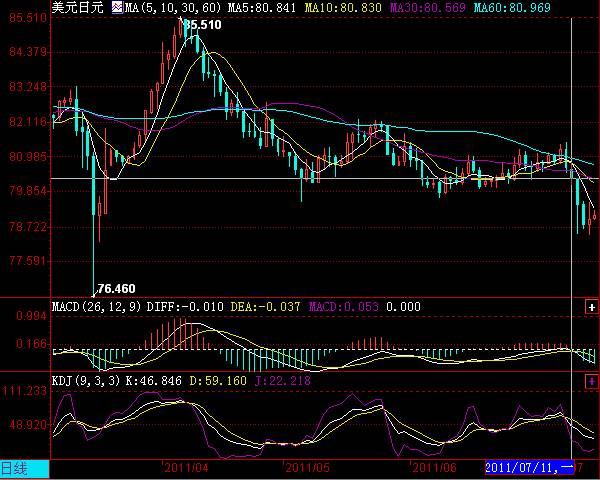Click the purple MACD:0.053 value
The height and width of the screenshot is (480, 600).
[x=344, y=307]
